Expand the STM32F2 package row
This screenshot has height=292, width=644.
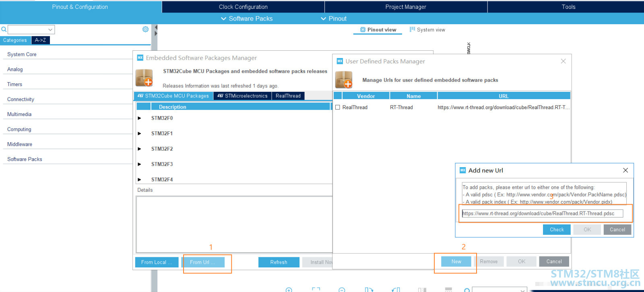point(140,149)
